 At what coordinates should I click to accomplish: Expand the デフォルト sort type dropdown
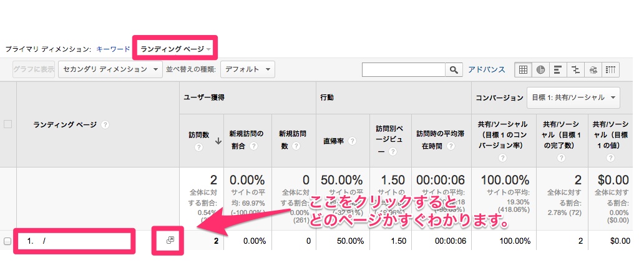248,69
